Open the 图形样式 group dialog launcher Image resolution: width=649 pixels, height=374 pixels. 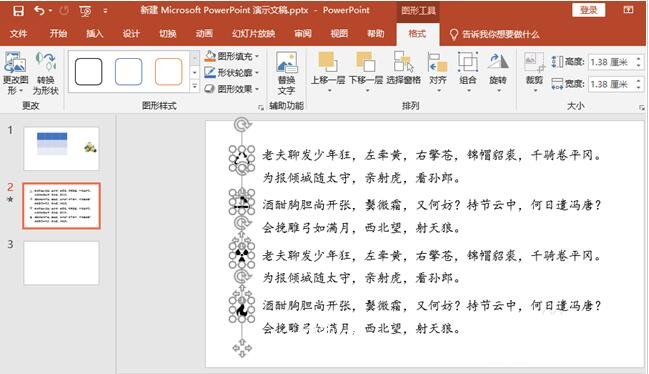(261, 107)
